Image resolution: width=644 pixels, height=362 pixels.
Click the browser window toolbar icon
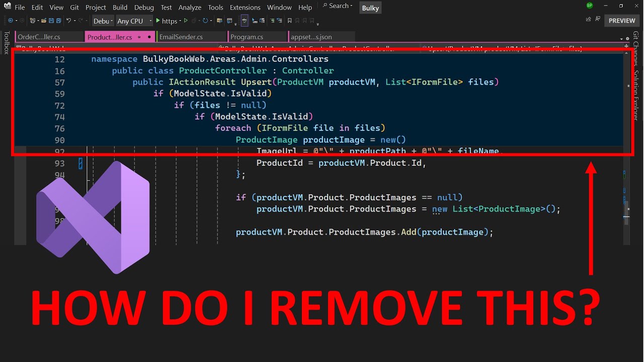coord(229,21)
